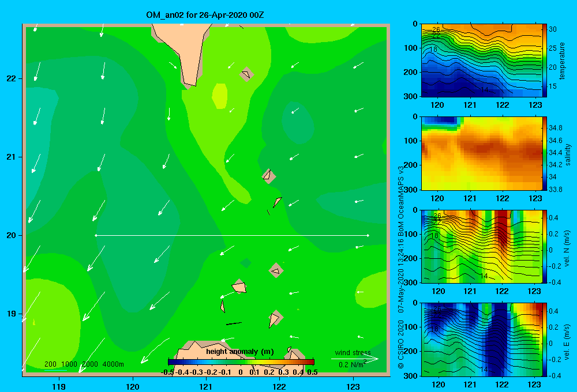The height and width of the screenshot is (392, 577).
Task: Click the strong red northward jet near 122
Action: click(x=503, y=230)
